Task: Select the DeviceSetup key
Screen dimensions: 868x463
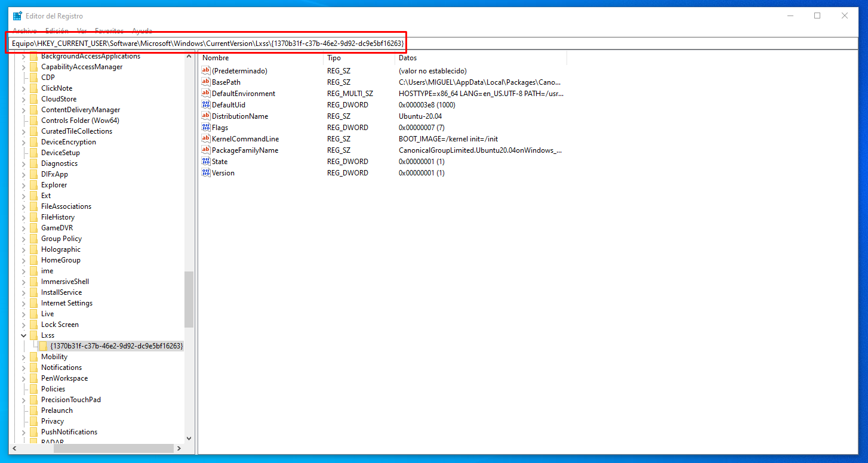Action: point(60,153)
